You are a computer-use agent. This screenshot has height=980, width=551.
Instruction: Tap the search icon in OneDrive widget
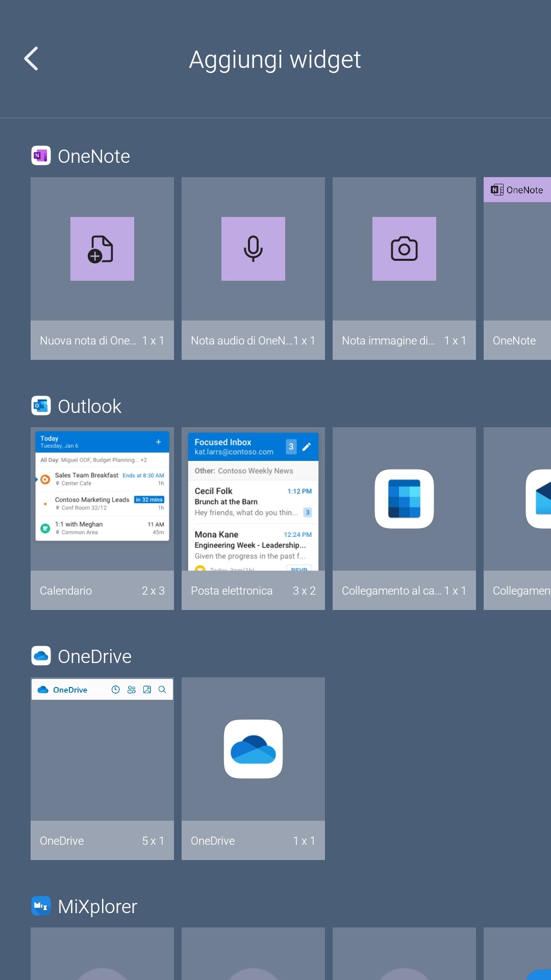pyautogui.click(x=162, y=690)
